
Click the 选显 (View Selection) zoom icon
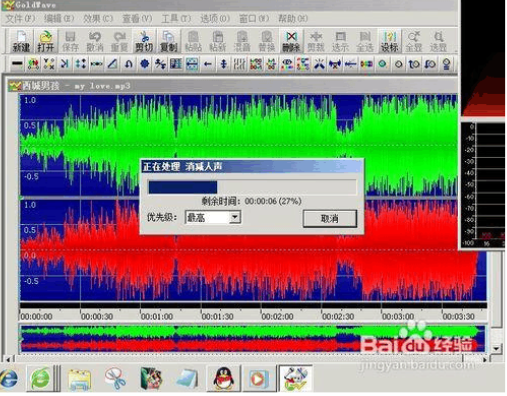[x=438, y=41]
